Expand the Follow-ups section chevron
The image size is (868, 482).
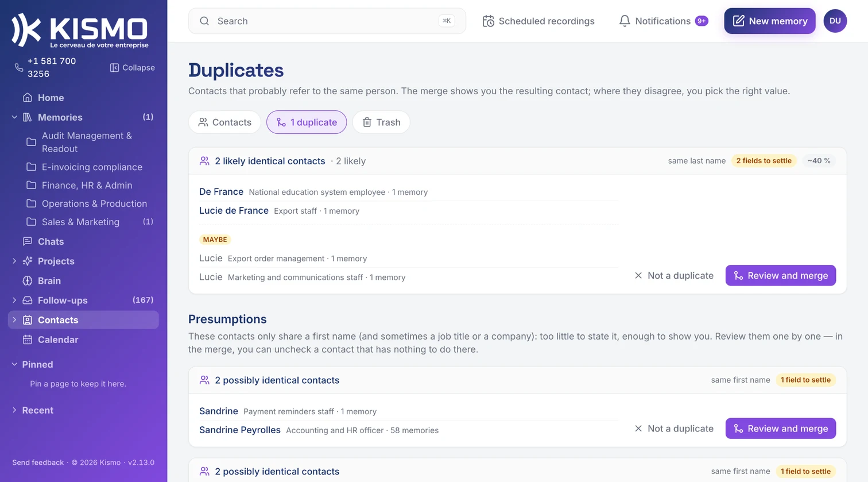coord(14,300)
